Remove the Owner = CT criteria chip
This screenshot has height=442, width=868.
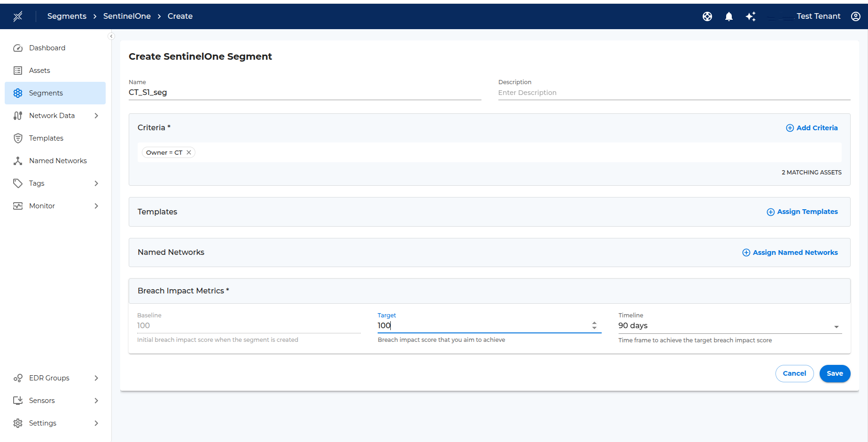point(189,152)
